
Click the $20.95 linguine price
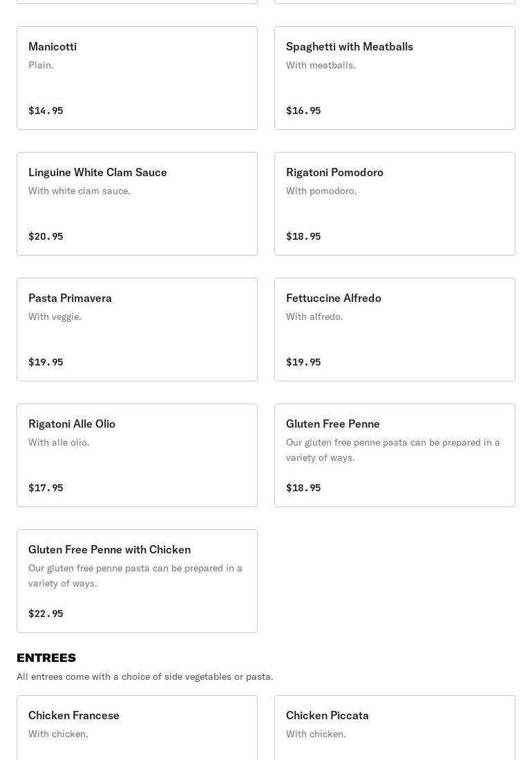[x=46, y=236]
